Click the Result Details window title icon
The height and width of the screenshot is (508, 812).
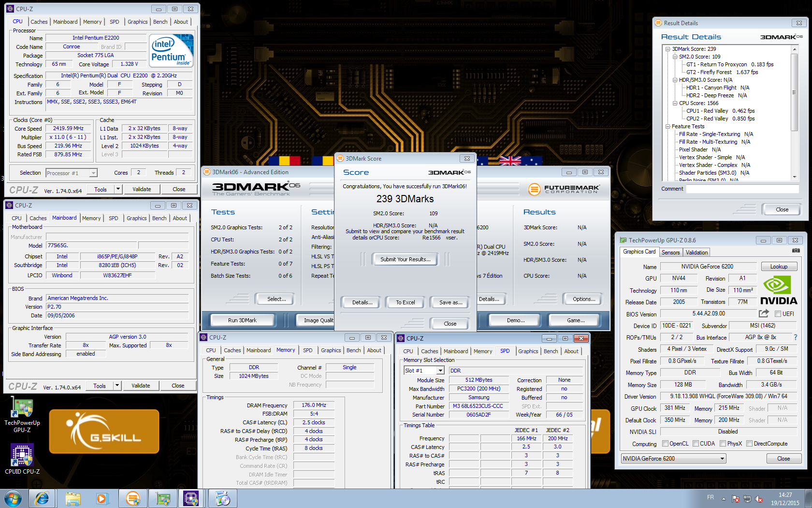click(658, 23)
